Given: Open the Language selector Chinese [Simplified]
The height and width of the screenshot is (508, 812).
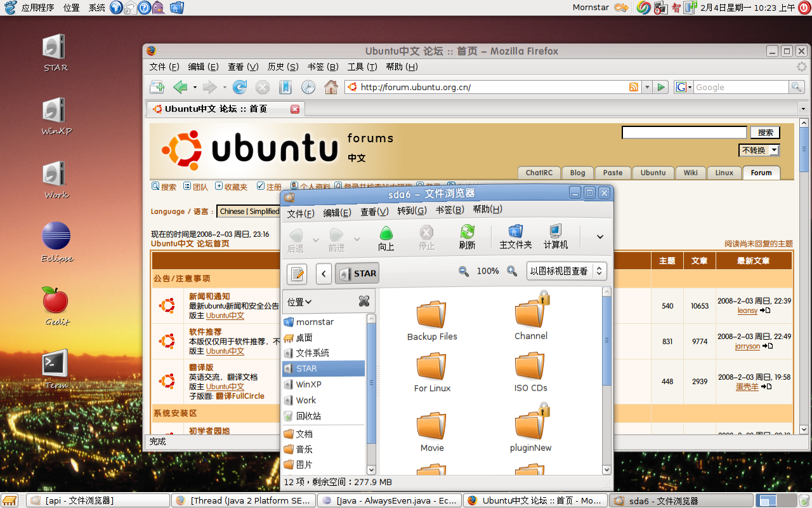Looking at the screenshot, I should coord(248,211).
